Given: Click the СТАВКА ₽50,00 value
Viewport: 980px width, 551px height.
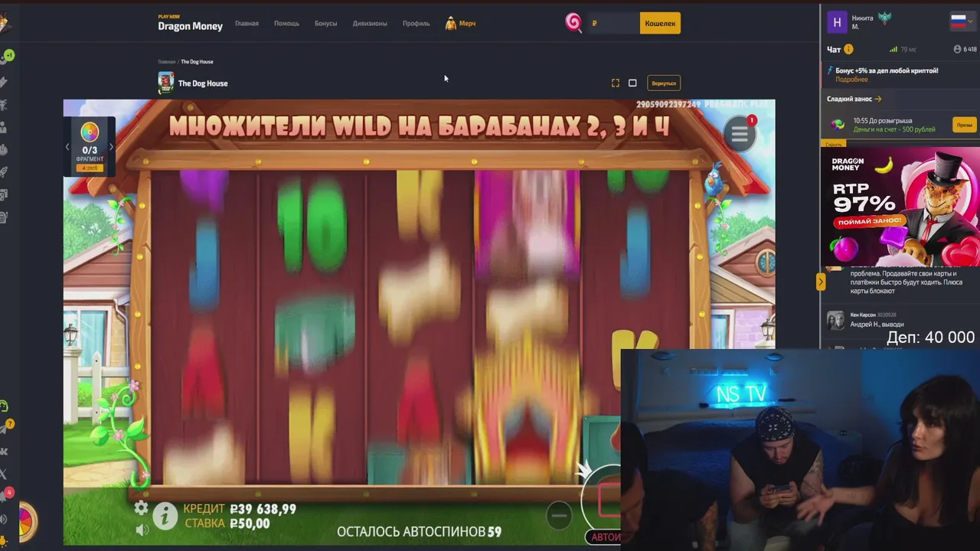Looking at the screenshot, I should click(250, 523).
